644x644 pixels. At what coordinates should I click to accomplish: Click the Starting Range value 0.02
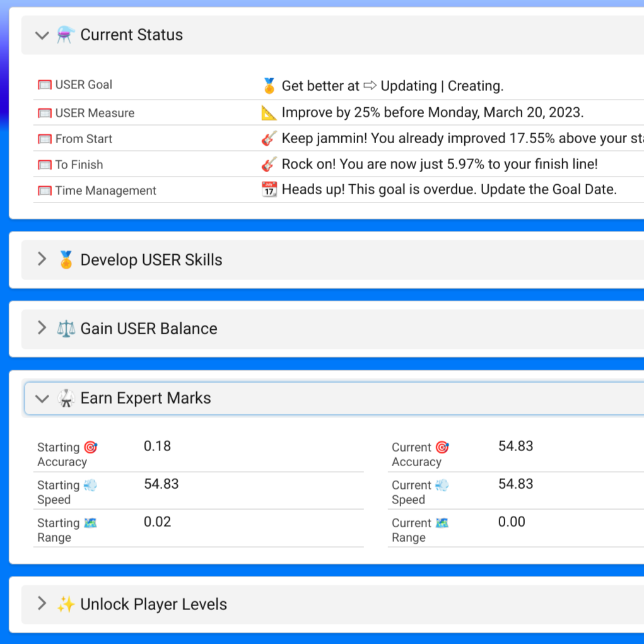tap(157, 522)
